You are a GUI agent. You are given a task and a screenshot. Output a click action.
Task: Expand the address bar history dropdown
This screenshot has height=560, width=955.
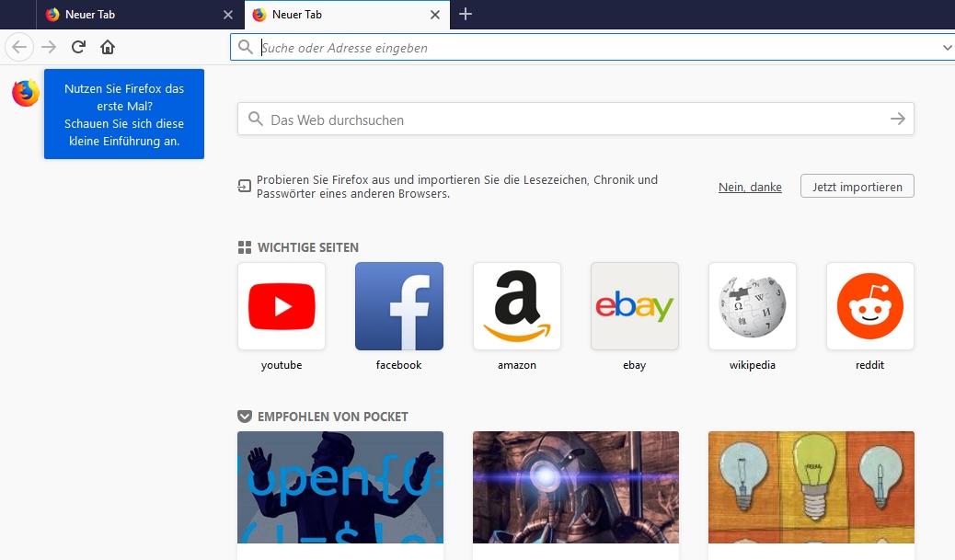[947, 48]
